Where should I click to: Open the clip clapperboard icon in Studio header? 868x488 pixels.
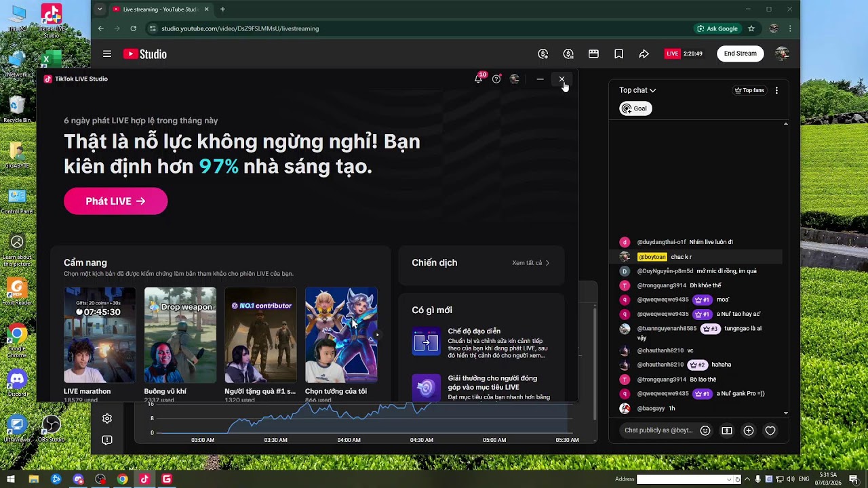pos(593,54)
